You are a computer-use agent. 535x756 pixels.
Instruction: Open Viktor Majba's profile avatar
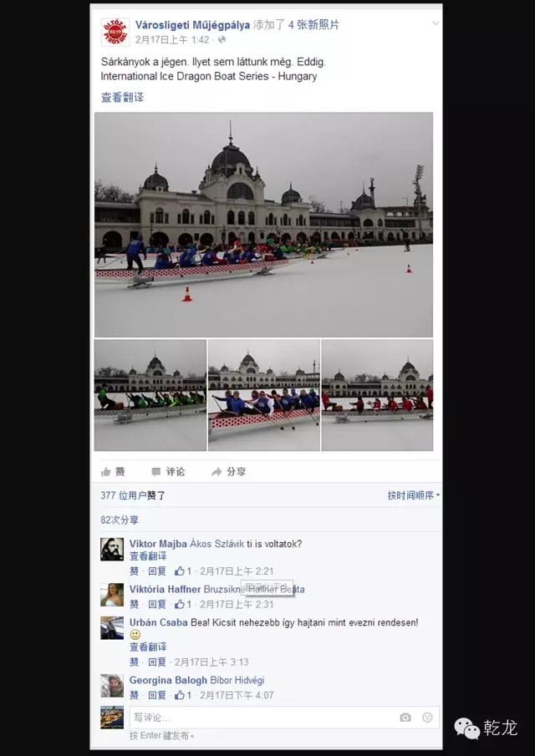tap(112, 549)
